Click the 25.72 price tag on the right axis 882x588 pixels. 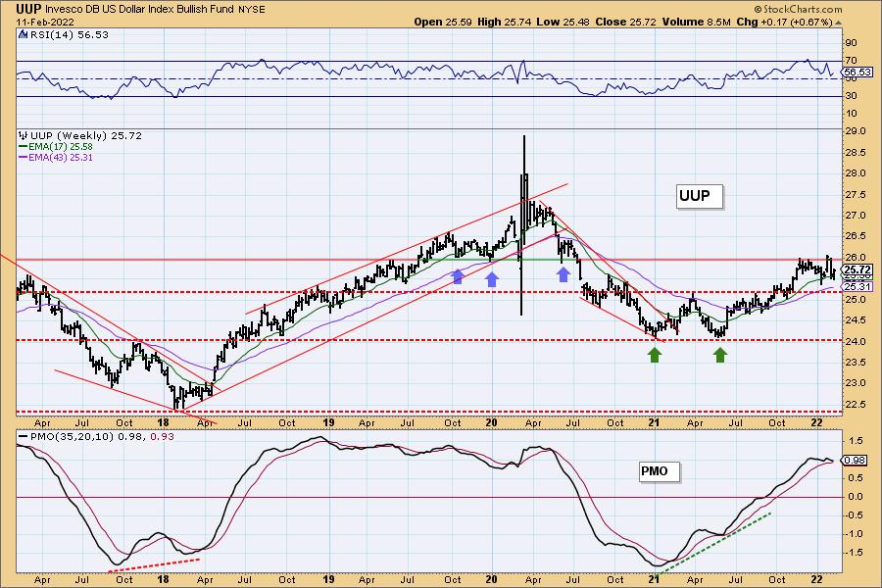pos(857,270)
